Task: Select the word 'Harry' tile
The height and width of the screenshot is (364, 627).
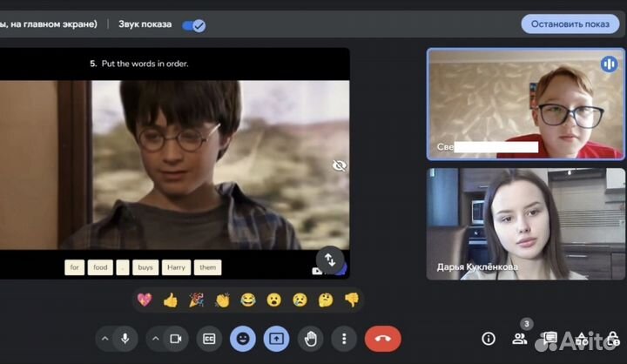Action: click(x=177, y=267)
